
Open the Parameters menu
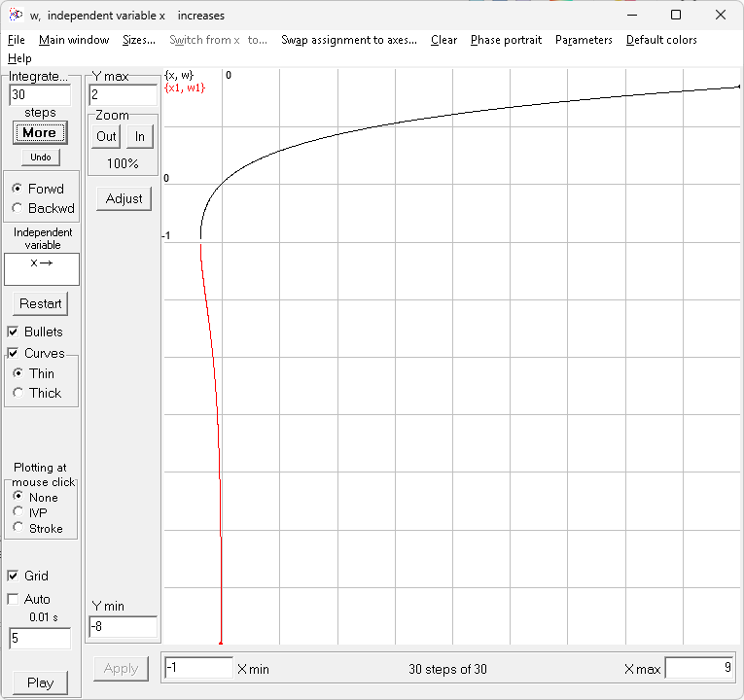pyautogui.click(x=584, y=40)
